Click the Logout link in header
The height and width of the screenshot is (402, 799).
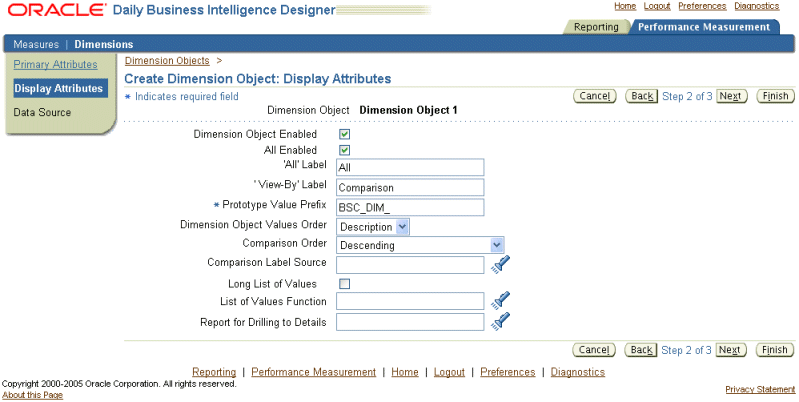tap(657, 6)
